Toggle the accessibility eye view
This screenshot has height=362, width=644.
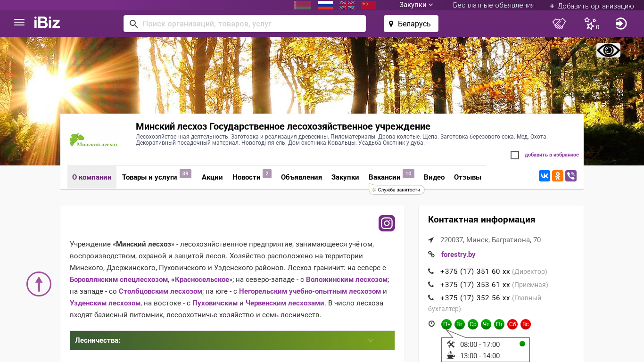[x=608, y=50]
